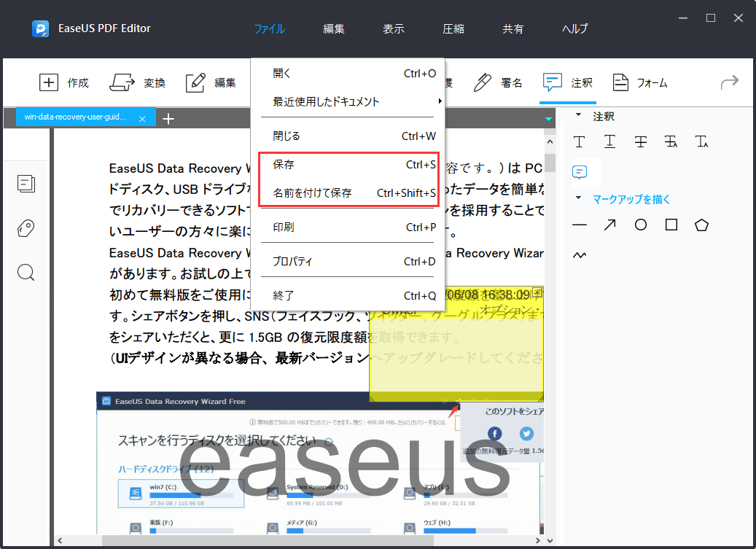Show page thumbnails from the left sidebar
This screenshot has height=549, width=756.
tap(26, 184)
